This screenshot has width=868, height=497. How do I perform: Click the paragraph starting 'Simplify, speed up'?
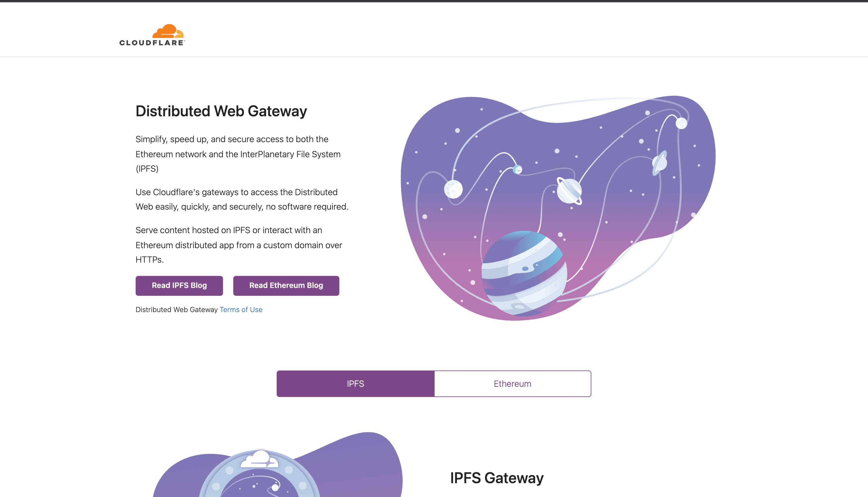[x=238, y=154]
